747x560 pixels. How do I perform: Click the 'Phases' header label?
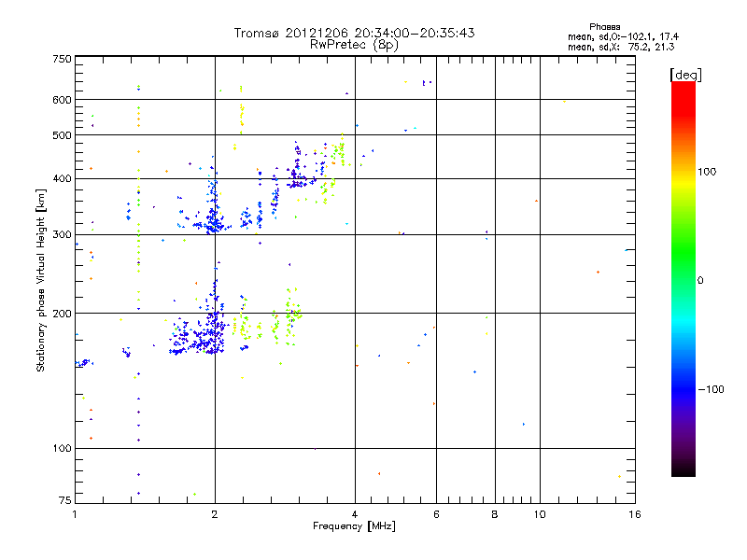click(604, 27)
